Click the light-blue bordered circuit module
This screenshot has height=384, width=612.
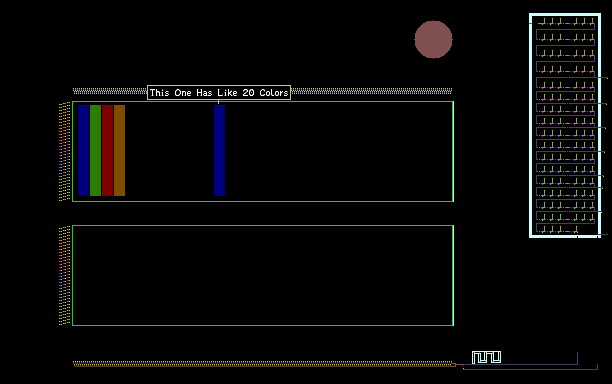click(565, 125)
